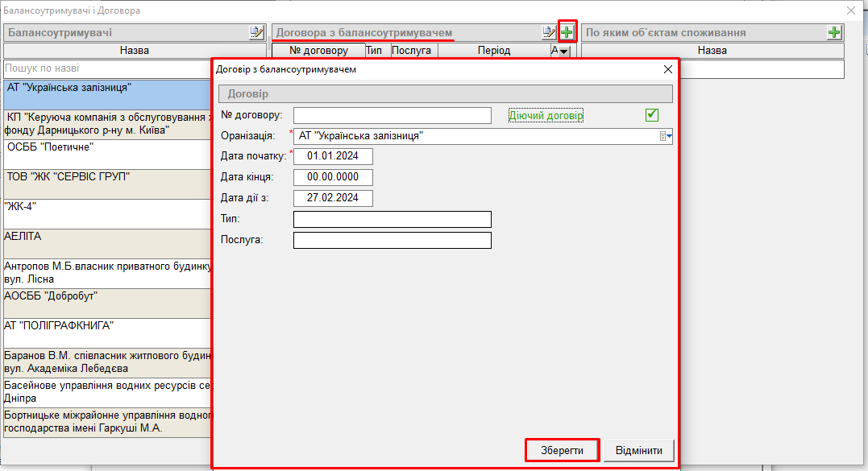The width and height of the screenshot is (868, 471).
Task: Add new contract with green plus icon
Action: tap(567, 32)
